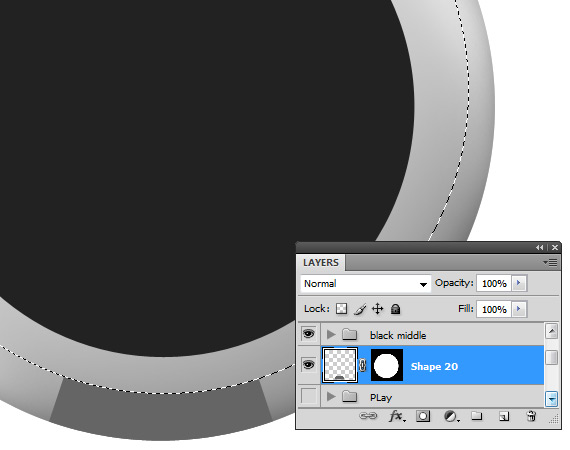Click black middle group folder icon
570x450 pixels.
click(350, 334)
